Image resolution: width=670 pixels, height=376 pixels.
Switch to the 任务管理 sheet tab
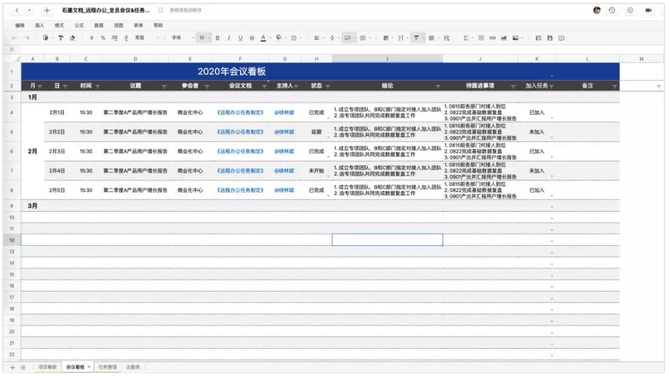point(107,367)
